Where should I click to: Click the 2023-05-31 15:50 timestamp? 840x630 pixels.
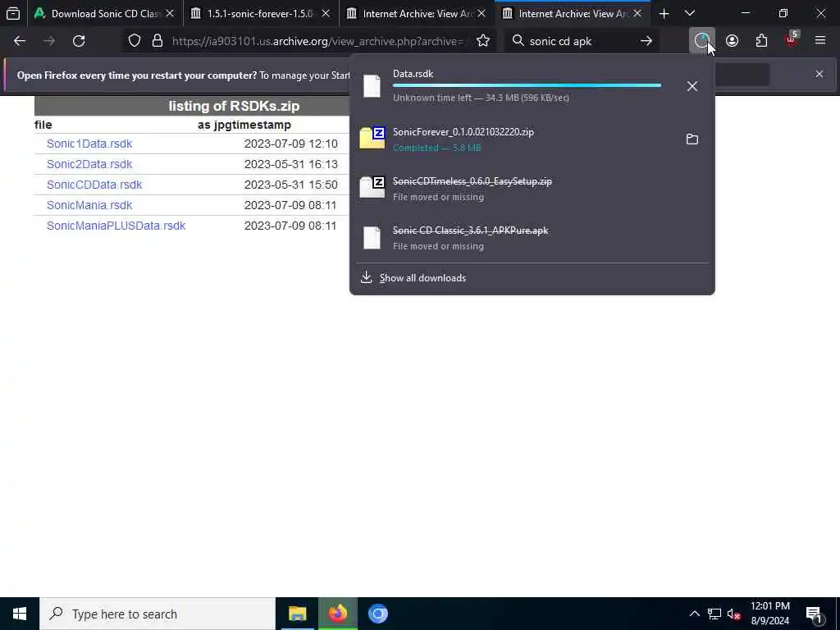[291, 185]
